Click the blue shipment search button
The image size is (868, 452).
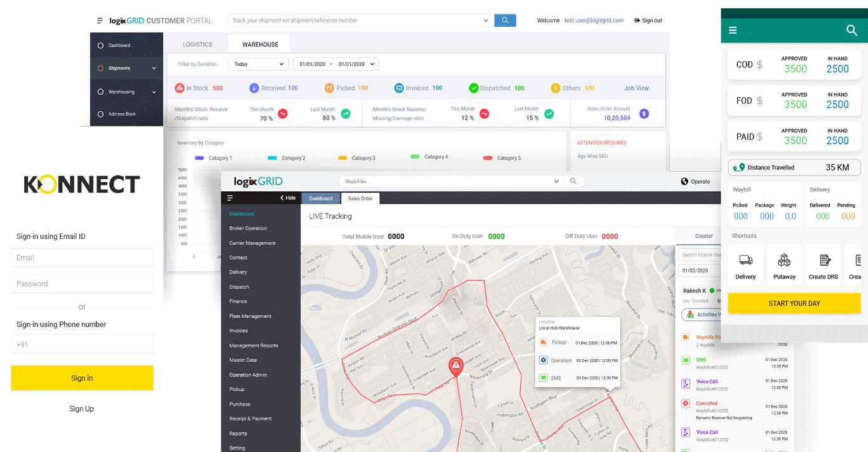(505, 20)
